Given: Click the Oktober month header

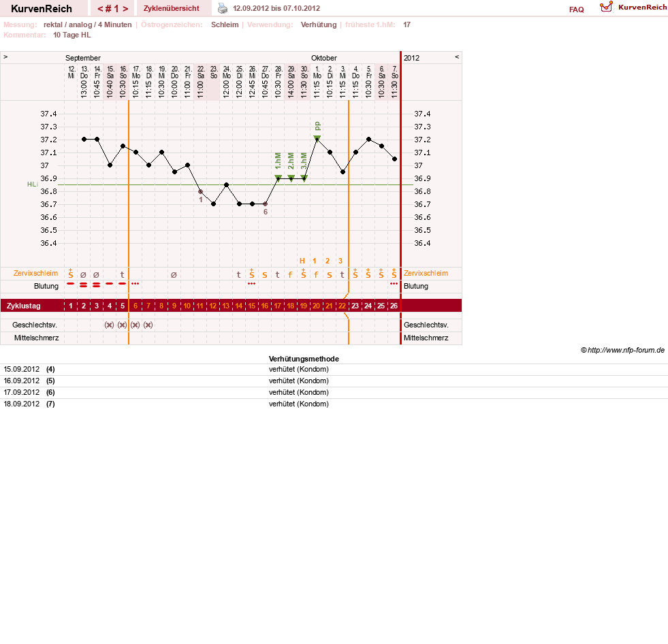Looking at the screenshot, I should click(323, 58).
